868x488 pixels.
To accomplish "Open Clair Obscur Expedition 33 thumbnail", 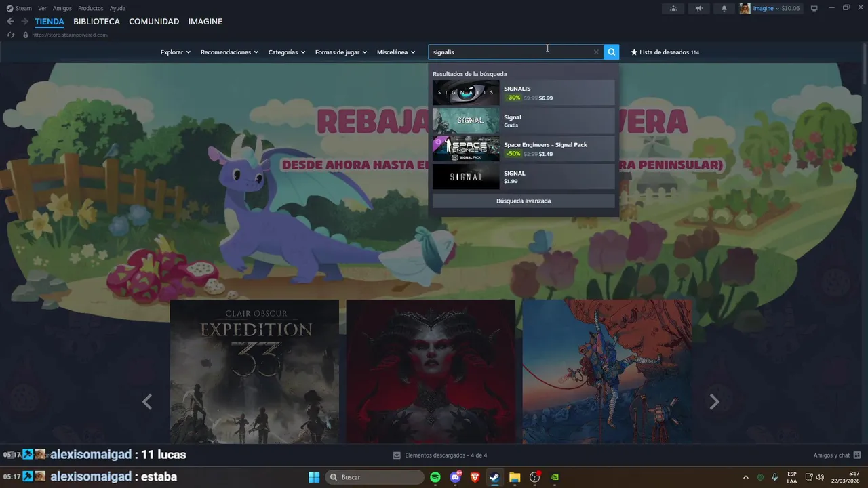I will 254,371.
